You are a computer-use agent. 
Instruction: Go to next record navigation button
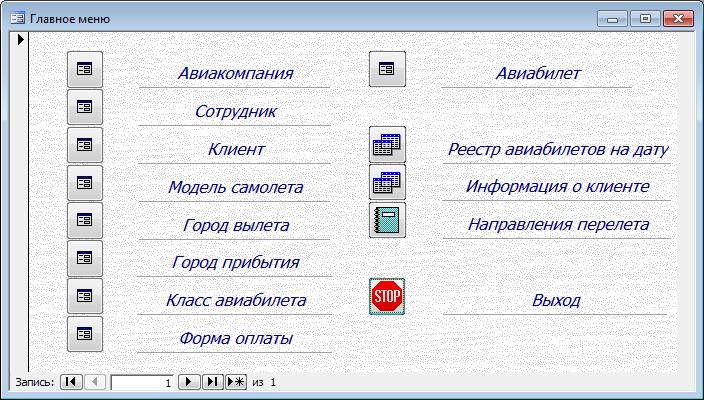[189, 382]
